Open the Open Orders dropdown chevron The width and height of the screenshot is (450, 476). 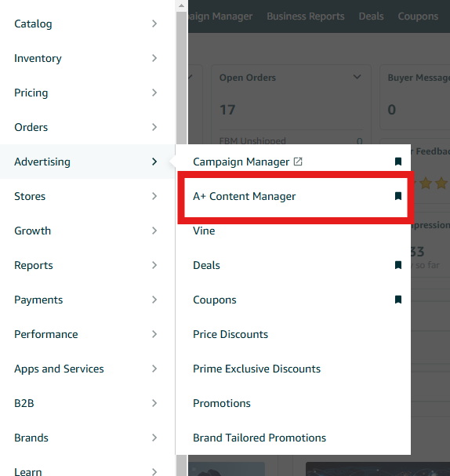click(x=357, y=77)
